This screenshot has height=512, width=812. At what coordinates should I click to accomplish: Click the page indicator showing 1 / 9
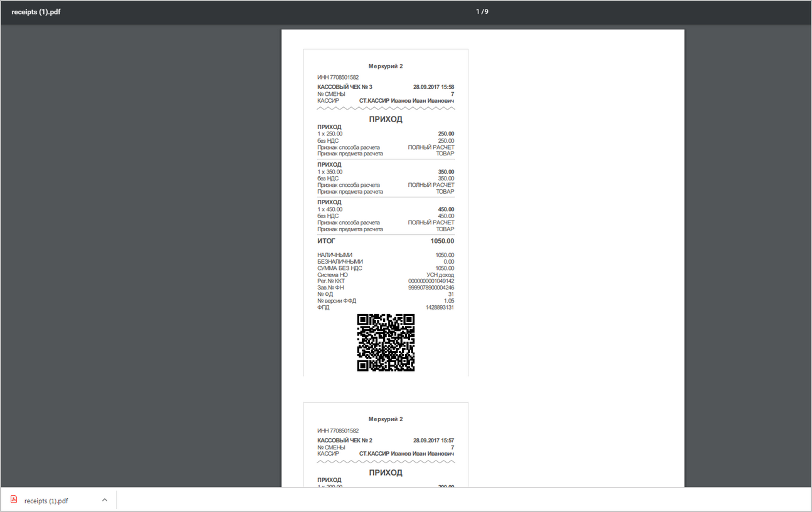(482, 11)
